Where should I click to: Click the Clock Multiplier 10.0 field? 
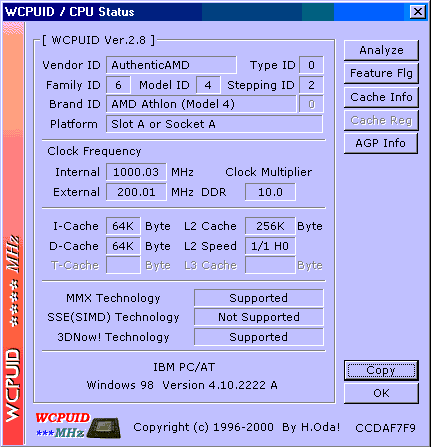coord(270,192)
